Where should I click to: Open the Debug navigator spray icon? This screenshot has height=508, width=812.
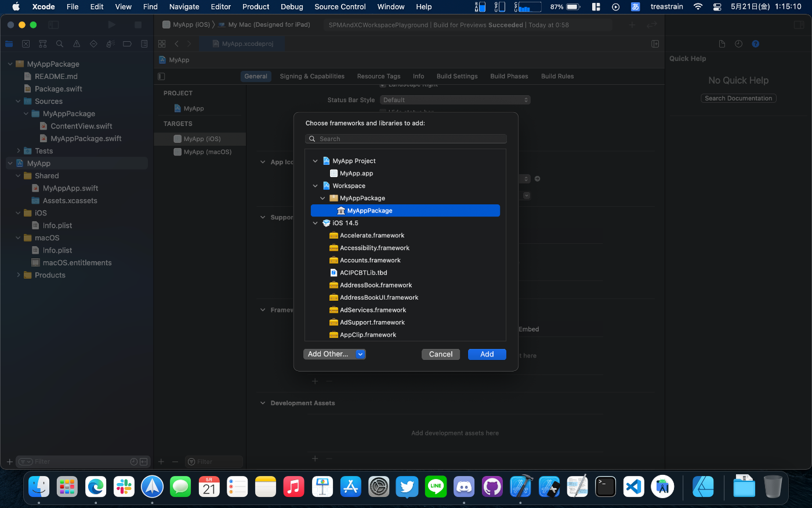(110, 44)
